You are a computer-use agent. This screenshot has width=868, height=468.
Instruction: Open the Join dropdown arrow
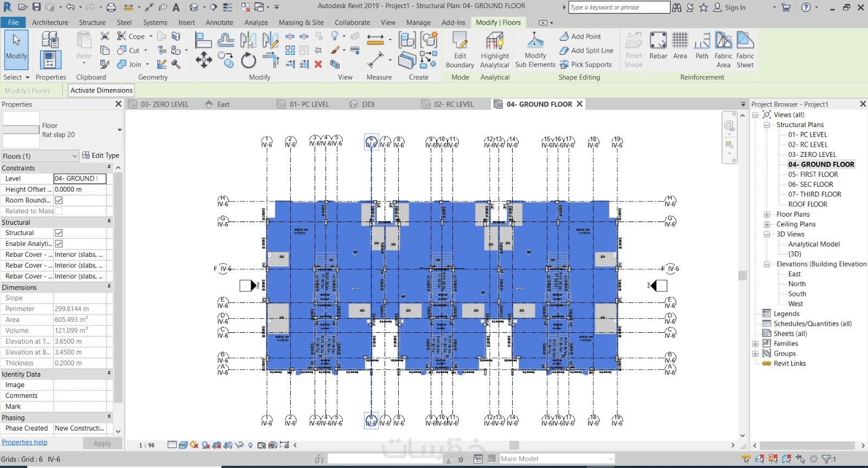pyautogui.click(x=147, y=65)
